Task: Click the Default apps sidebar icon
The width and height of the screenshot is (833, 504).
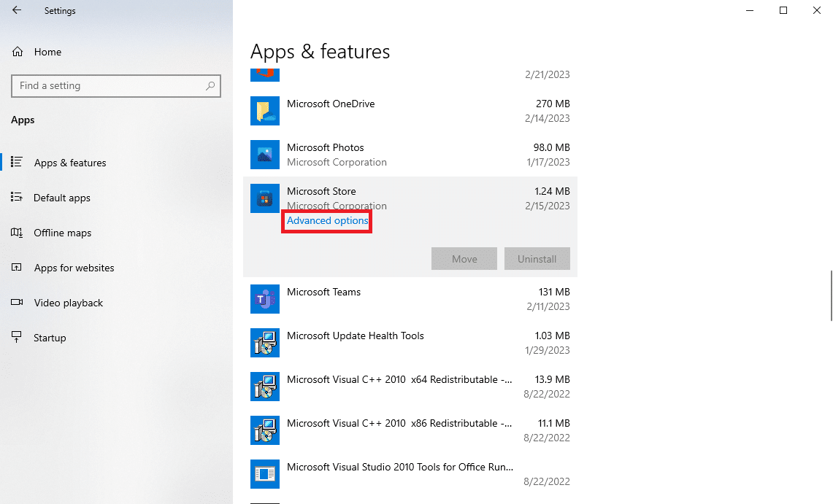Action: (x=17, y=198)
